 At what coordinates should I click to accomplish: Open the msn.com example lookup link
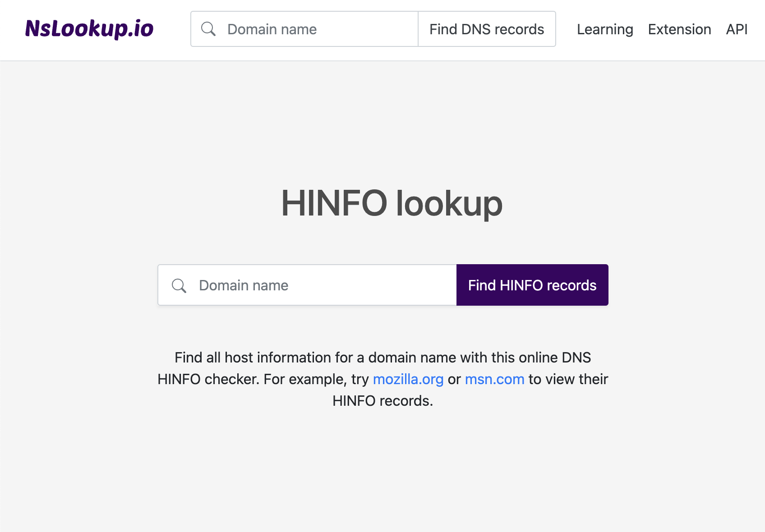[494, 379]
